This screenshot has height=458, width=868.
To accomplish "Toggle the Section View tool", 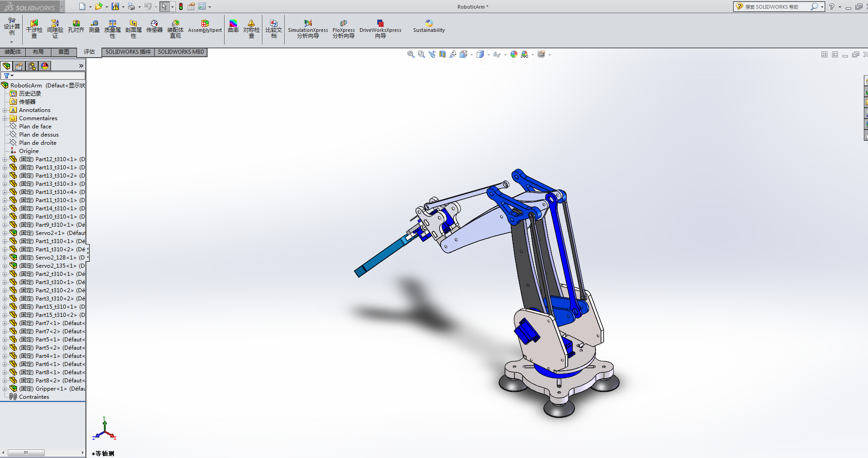I will [x=442, y=54].
